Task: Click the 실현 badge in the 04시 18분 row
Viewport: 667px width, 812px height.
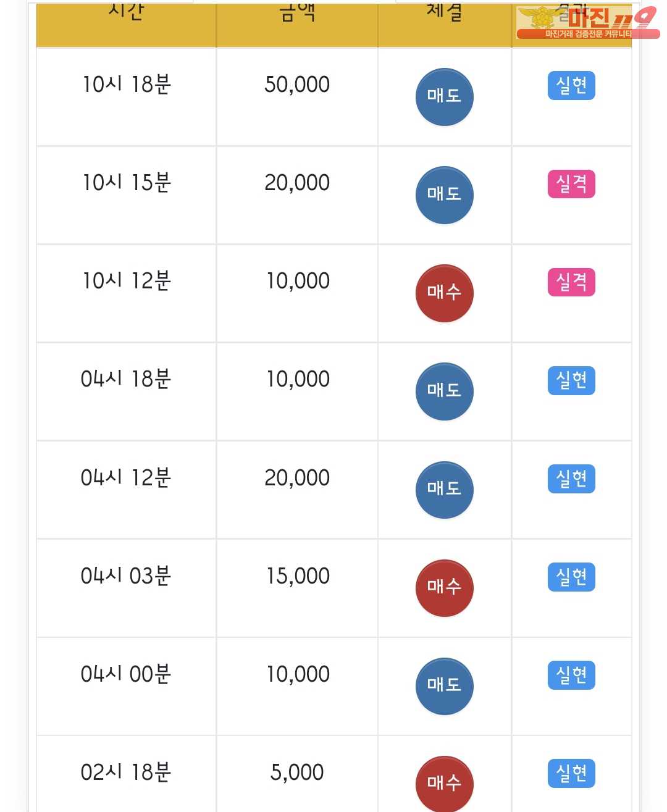Action: click(571, 380)
